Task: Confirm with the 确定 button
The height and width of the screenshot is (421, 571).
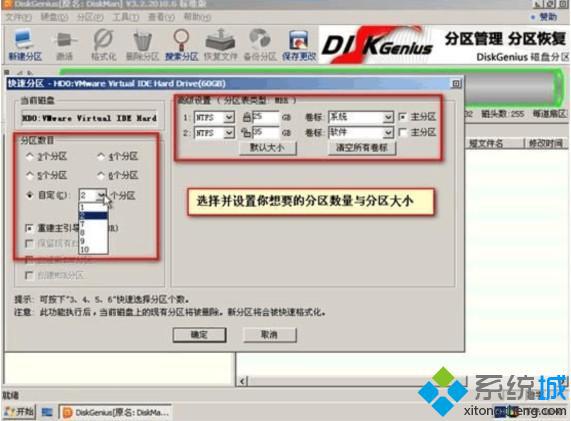Action: (199, 335)
